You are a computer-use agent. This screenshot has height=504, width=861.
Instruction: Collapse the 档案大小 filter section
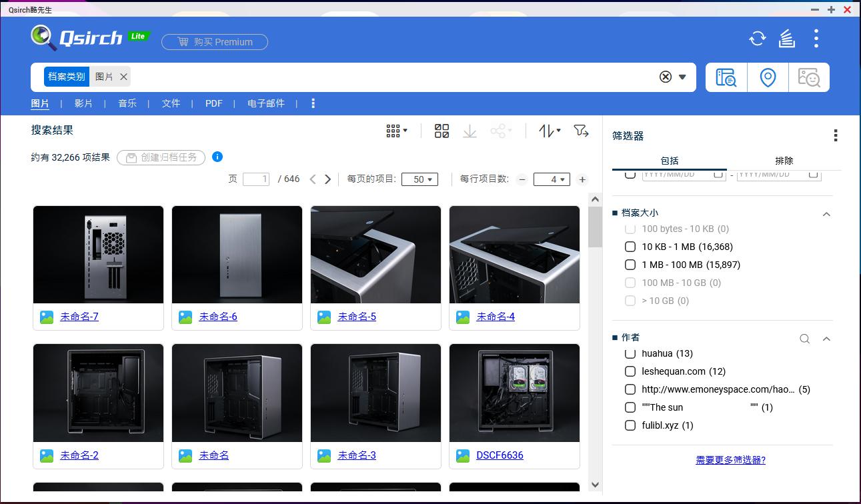(826, 214)
